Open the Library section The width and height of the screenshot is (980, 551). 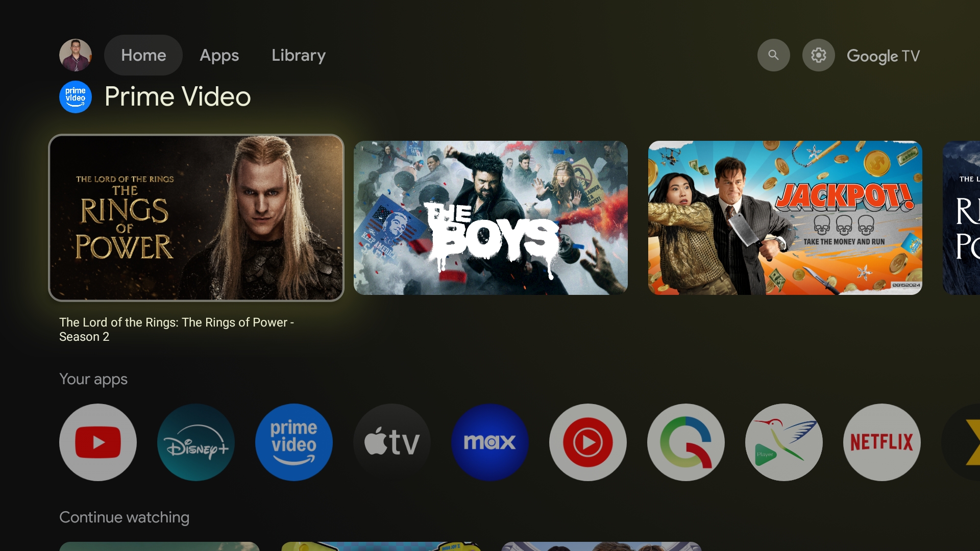tap(298, 55)
